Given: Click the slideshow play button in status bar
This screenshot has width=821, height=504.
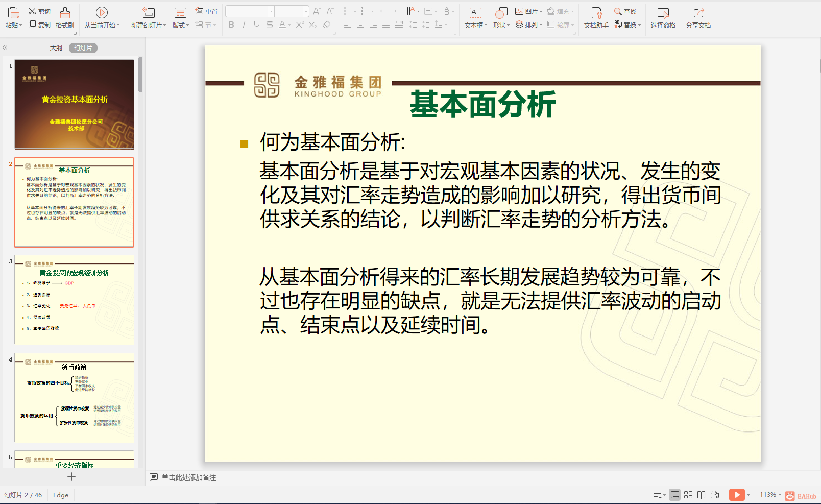Looking at the screenshot, I should [737, 494].
